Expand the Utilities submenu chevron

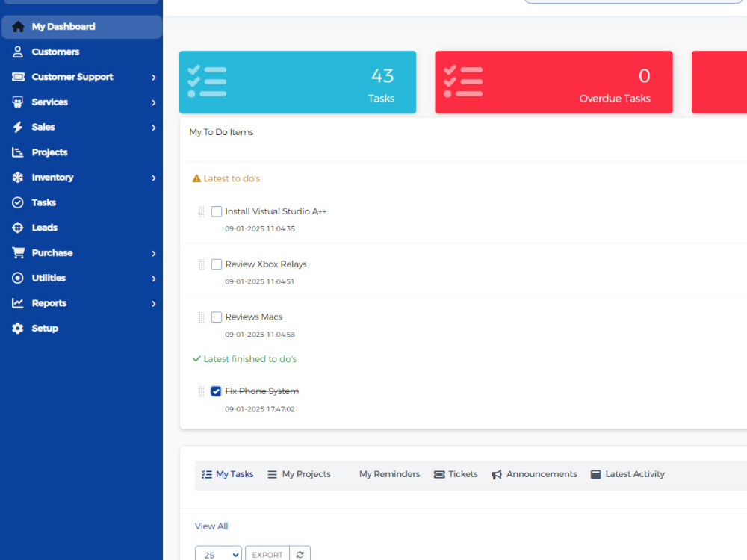tap(153, 279)
